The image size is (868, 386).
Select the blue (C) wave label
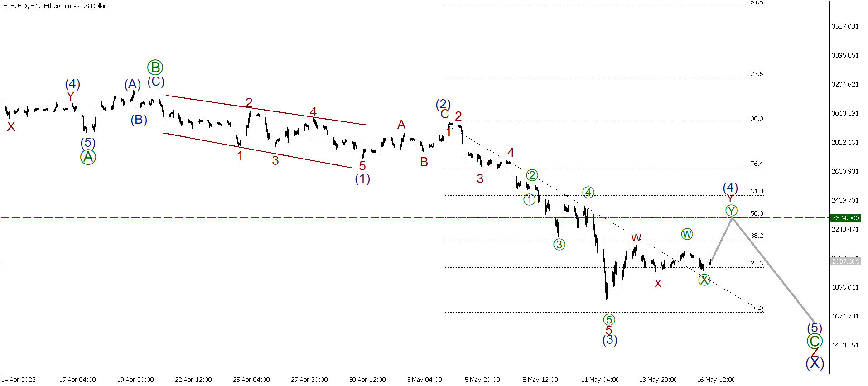click(156, 82)
